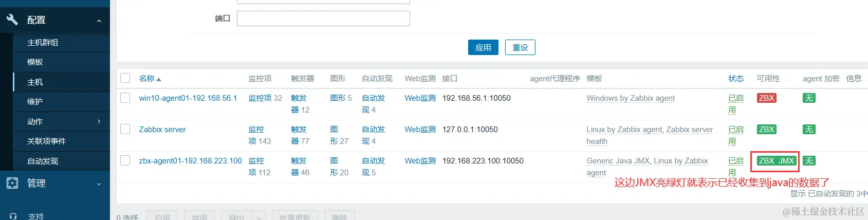Expand the 动作 submenu arrow
This screenshot has width=868, height=220.
pyautogui.click(x=99, y=121)
